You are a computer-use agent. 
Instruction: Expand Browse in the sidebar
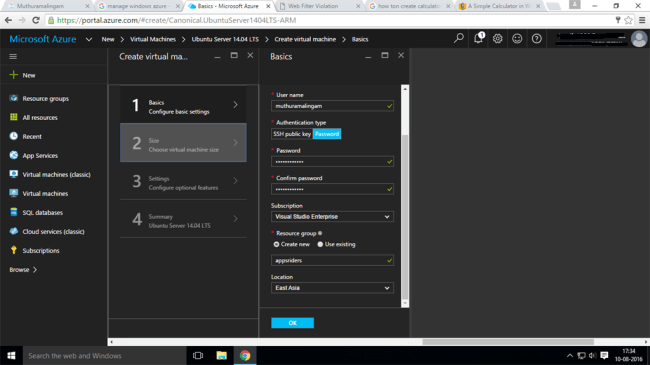[23, 270]
